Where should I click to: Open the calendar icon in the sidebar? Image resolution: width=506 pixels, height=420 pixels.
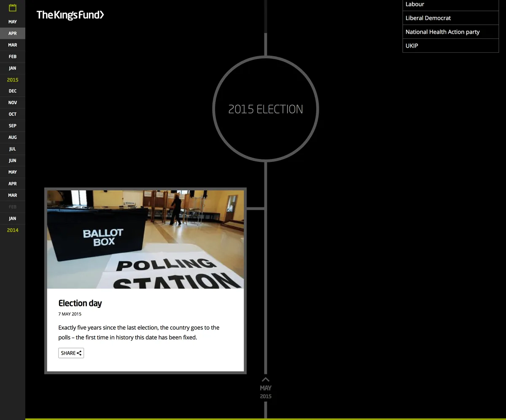point(13,7)
